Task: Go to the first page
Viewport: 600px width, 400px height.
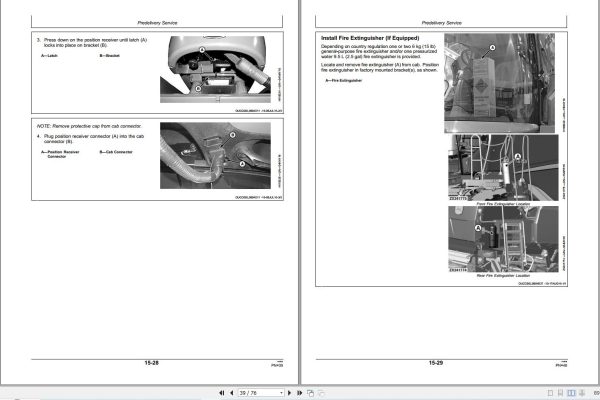Action: click(222, 393)
